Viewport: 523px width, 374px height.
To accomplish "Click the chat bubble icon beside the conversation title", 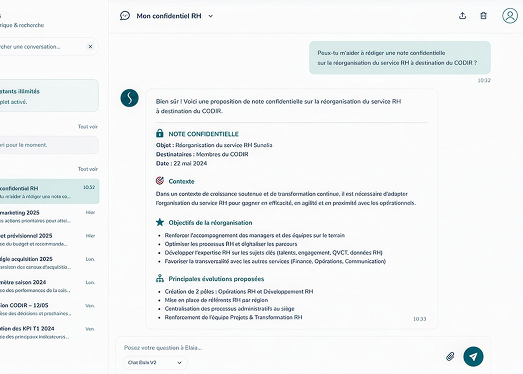I will coord(125,16).
